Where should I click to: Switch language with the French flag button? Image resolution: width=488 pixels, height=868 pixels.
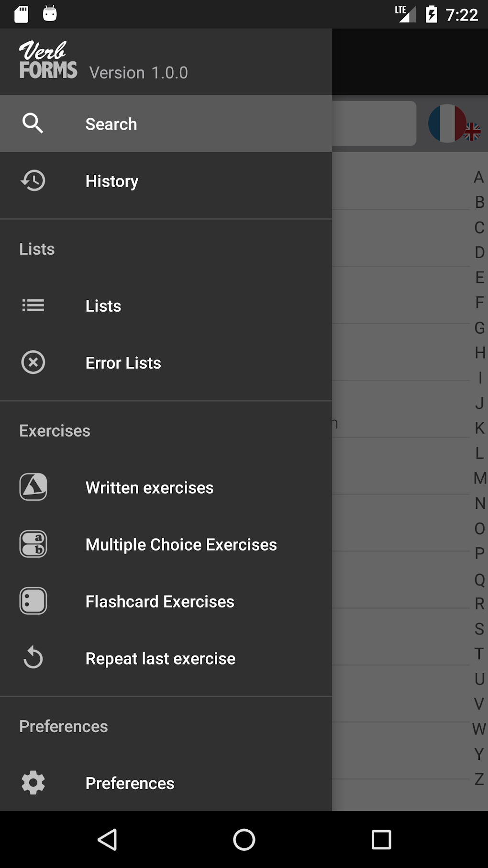pos(453,124)
